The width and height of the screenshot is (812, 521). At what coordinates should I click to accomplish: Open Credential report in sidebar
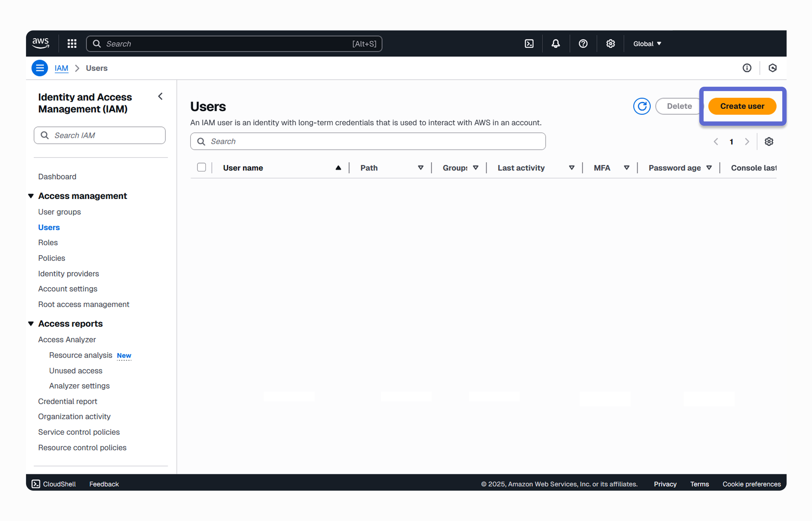pos(68,401)
